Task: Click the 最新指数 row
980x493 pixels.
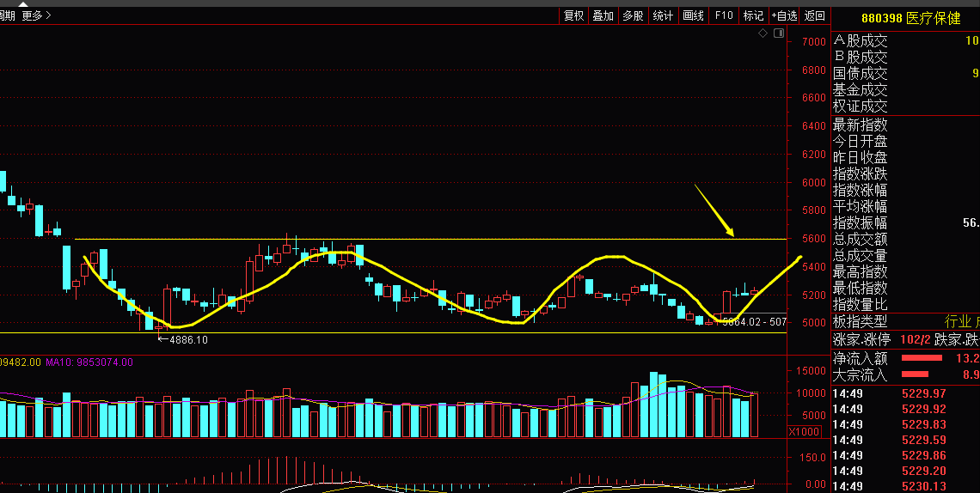Action: 905,125
